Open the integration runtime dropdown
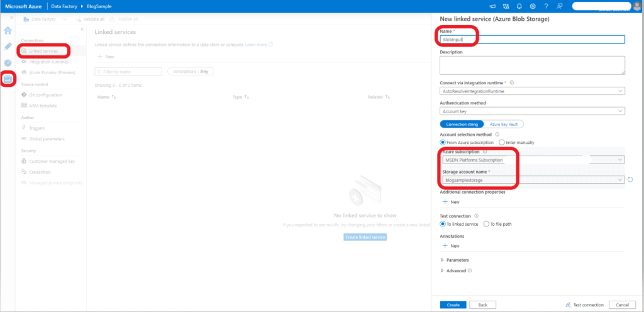The width and height of the screenshot is (644, 312). coord(532,91)
